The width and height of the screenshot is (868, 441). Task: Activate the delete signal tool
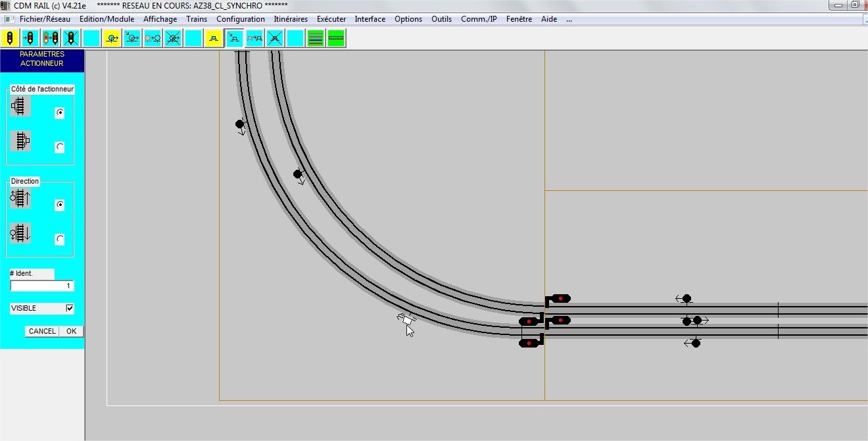point(71,38)
